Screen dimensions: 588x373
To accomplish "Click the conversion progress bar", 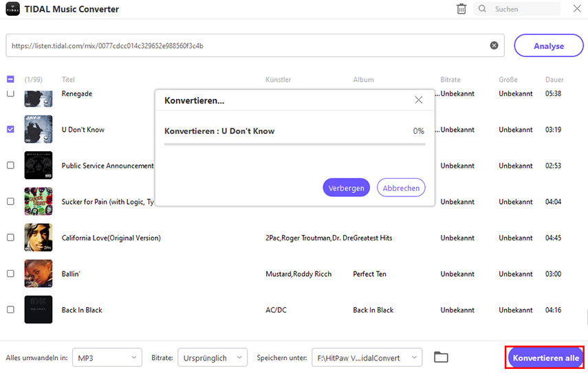I will (295, 144).
